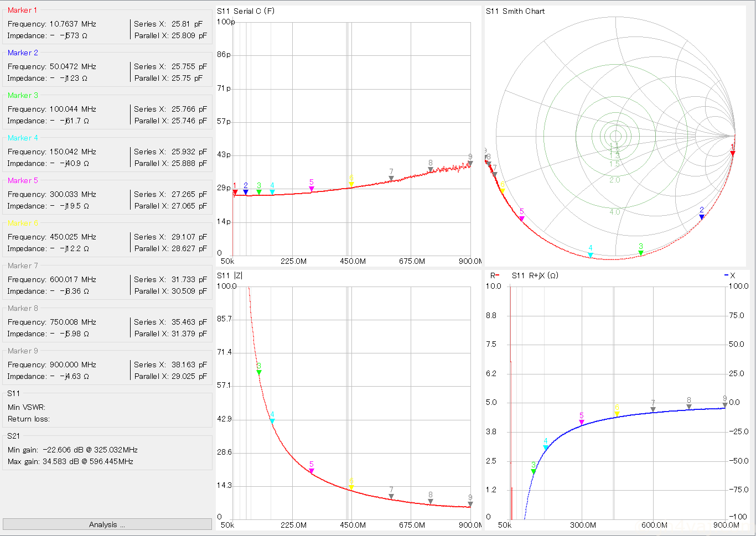756x536 pixels.
Task: Pick red marker 1 on the Smith Chart
Action: [733, 153]
